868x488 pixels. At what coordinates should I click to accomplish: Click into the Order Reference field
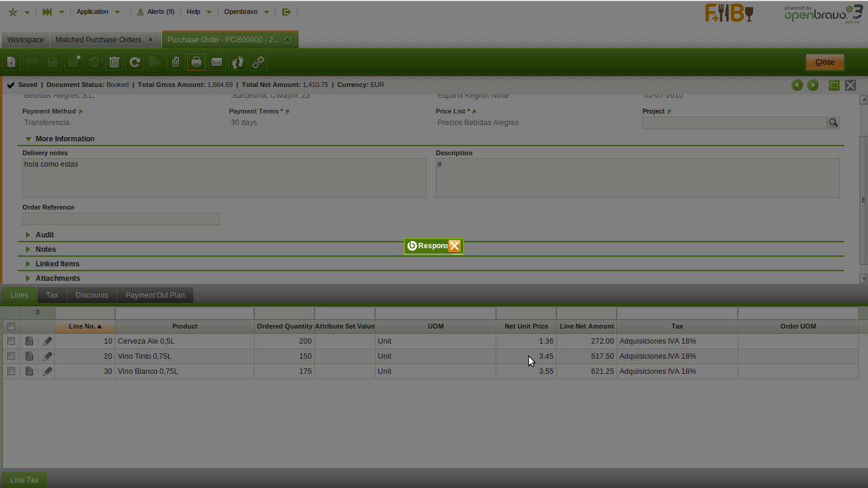121,219
